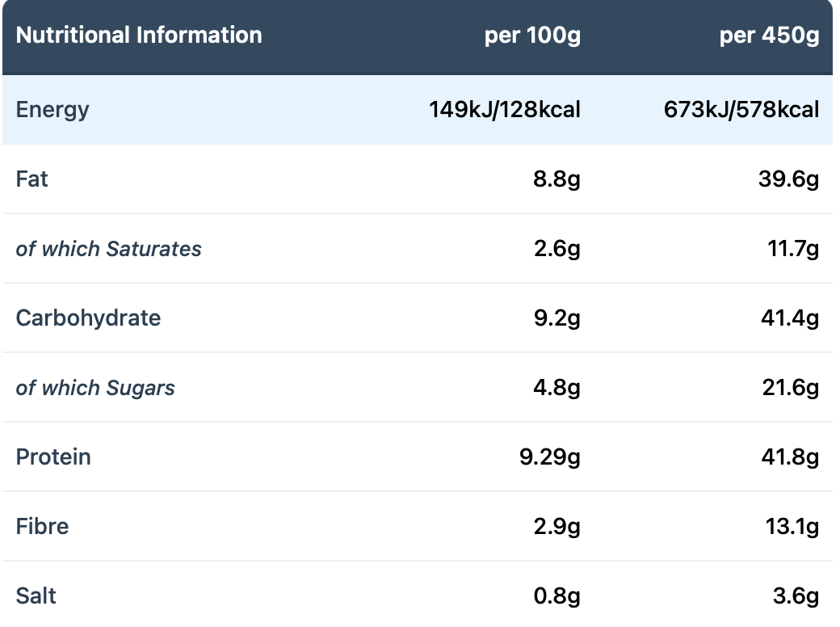Image resolution: width=840 pixels, height=627 pixels.
Task: Click the Nutritional Information header
Action: tap(139, 36)
